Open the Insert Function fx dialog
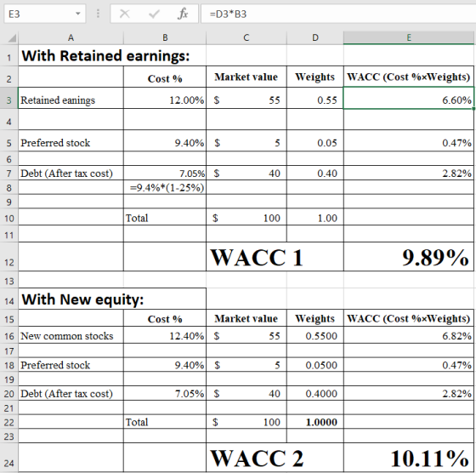Screen dimensions: 476x473 183,14
